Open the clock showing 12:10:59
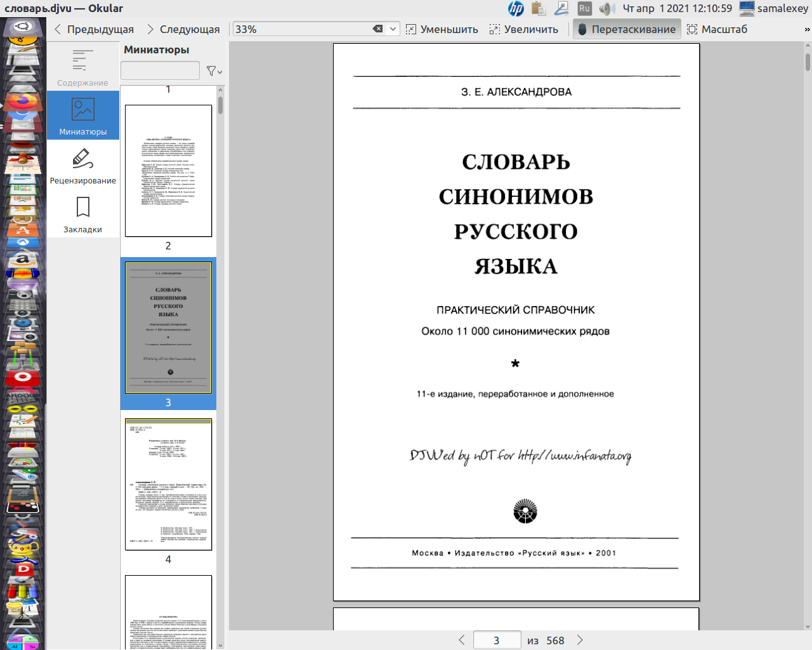 (677, 8)
